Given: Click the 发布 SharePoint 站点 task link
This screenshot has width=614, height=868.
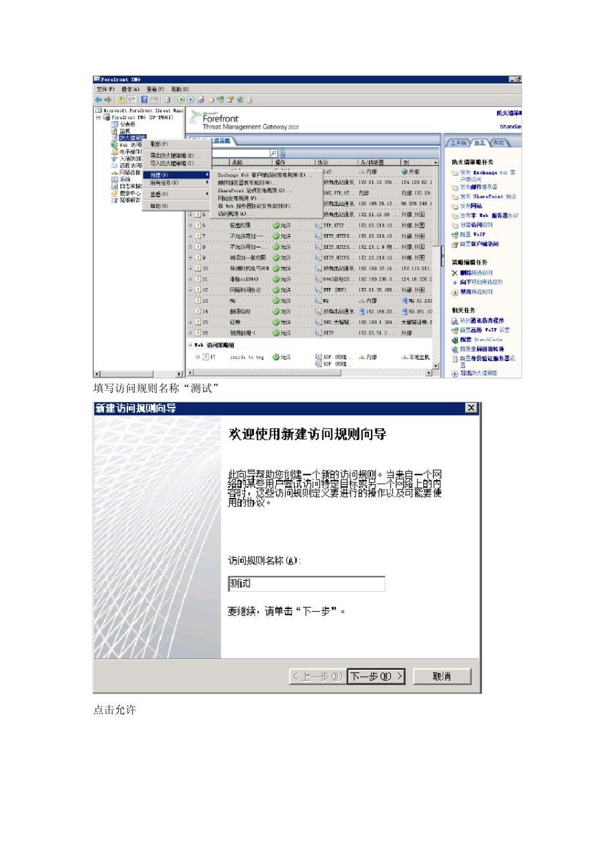Looking at the screenshot, I should pos(488,196).
